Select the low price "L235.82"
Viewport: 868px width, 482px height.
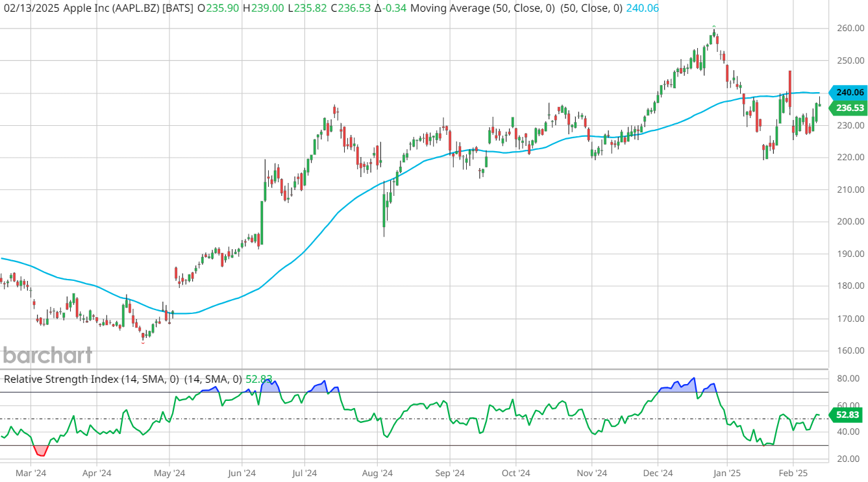307,8
